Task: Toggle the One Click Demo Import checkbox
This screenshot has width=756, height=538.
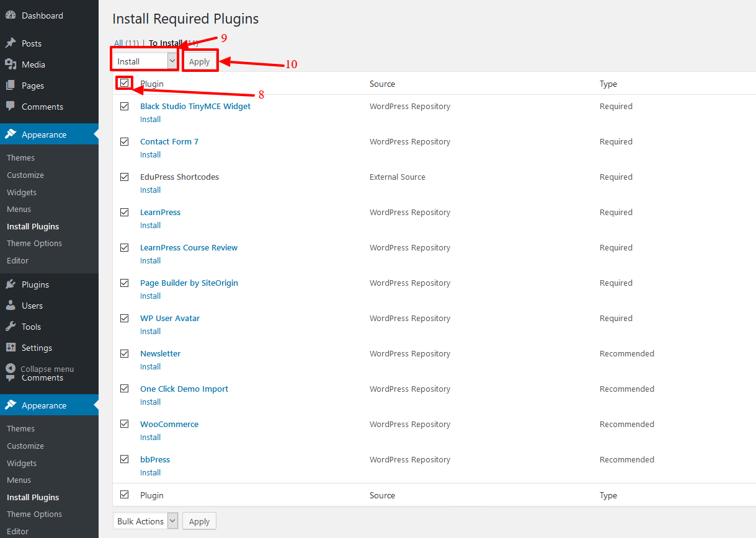Action: point(125,389)
